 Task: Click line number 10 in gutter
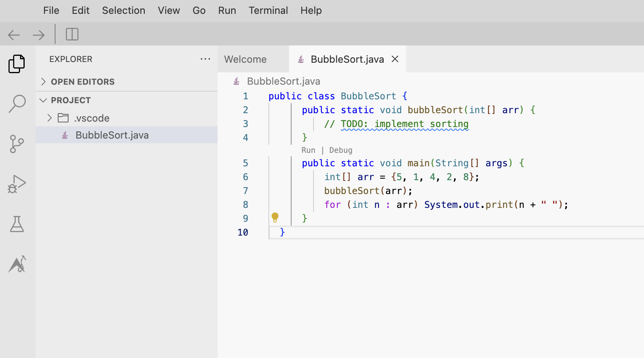[x=243, y=232]
